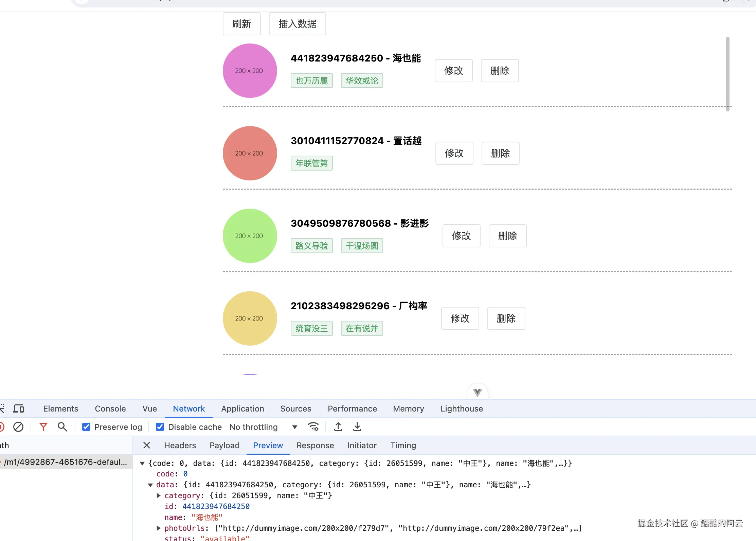The width and height of the screenshot is (756, 541).
Task: Click 修改 for item 影进影
Action: (462, 236)
